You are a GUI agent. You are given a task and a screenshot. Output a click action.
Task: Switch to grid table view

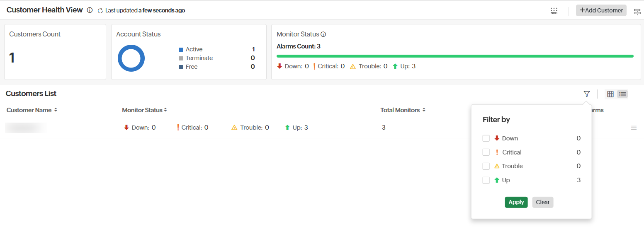tap(610, 94)
